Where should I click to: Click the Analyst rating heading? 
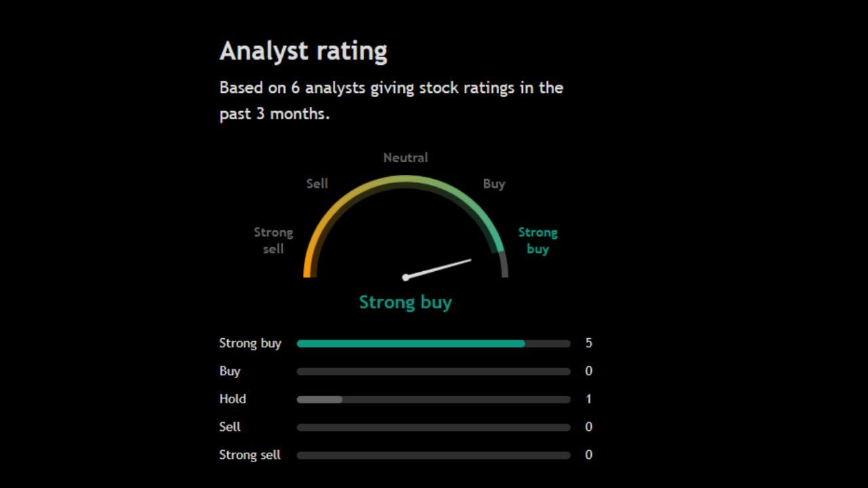point(303,52)
